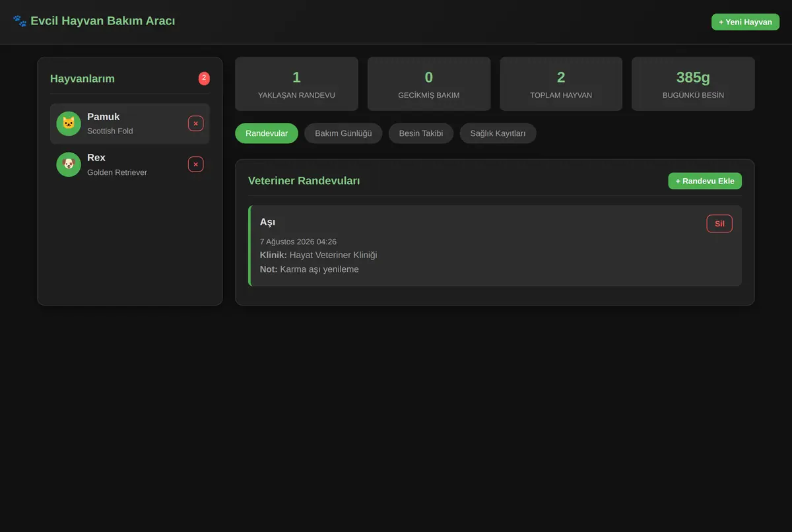Delete the Aşı appointment with Sil
Screen dimensions: 792x532
pos(719,224)
